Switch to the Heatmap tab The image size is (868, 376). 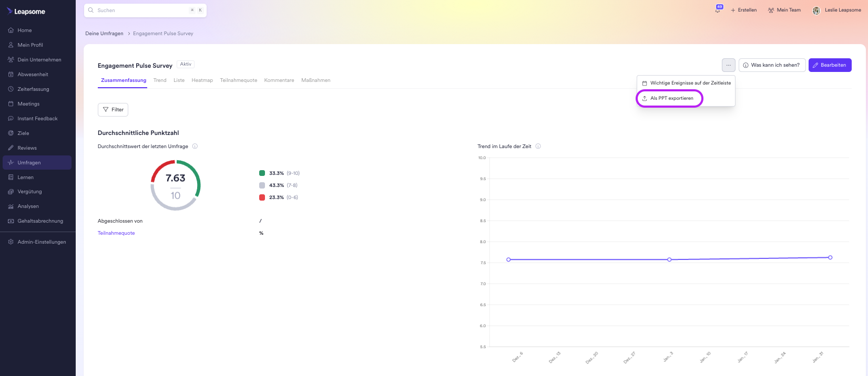point(202,80)
